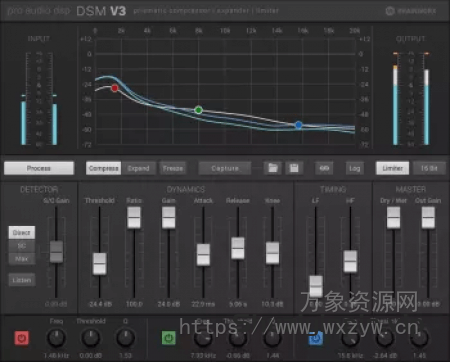Viewport: 450px width, 362px height.
Task: Click the Ratio slider handle
Action: [x=134, y=217]
